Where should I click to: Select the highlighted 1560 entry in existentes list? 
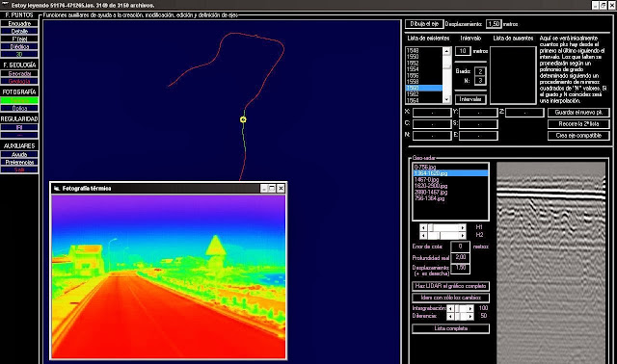point(424,88)
